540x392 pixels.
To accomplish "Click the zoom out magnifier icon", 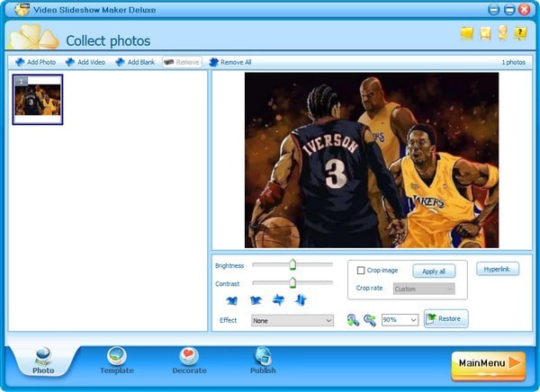I will (370, 320).
